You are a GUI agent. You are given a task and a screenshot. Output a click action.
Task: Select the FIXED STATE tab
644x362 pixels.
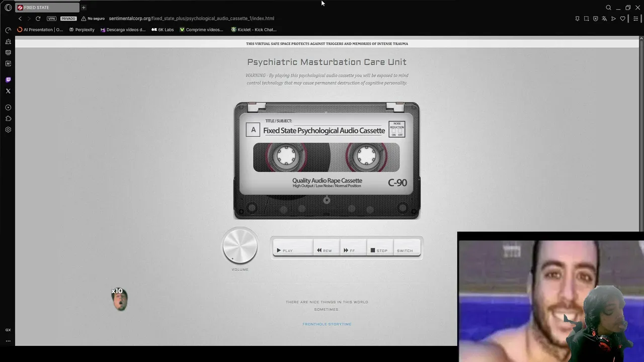tap(47, 8)
